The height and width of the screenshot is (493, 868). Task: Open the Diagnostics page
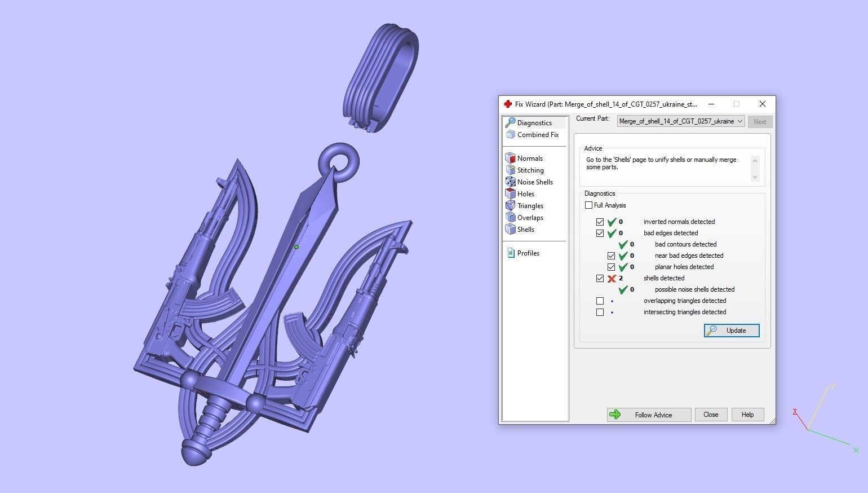point(534,122)
